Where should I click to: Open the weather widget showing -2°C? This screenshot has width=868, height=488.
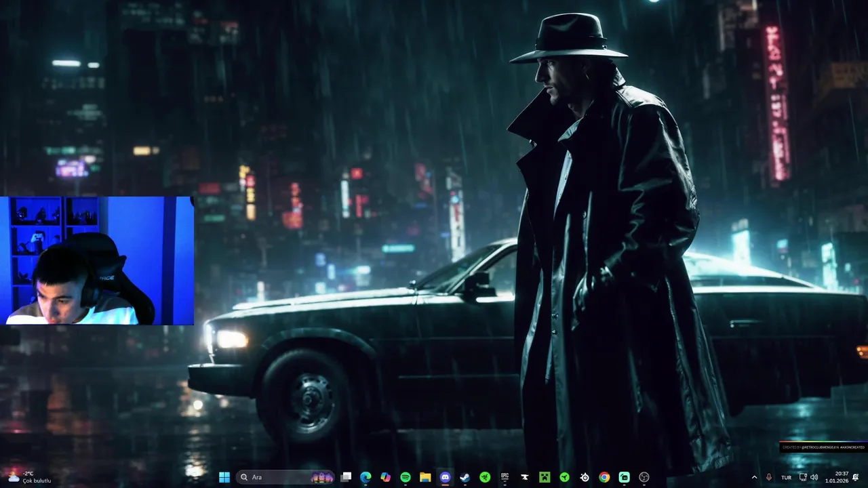point(28,477)
